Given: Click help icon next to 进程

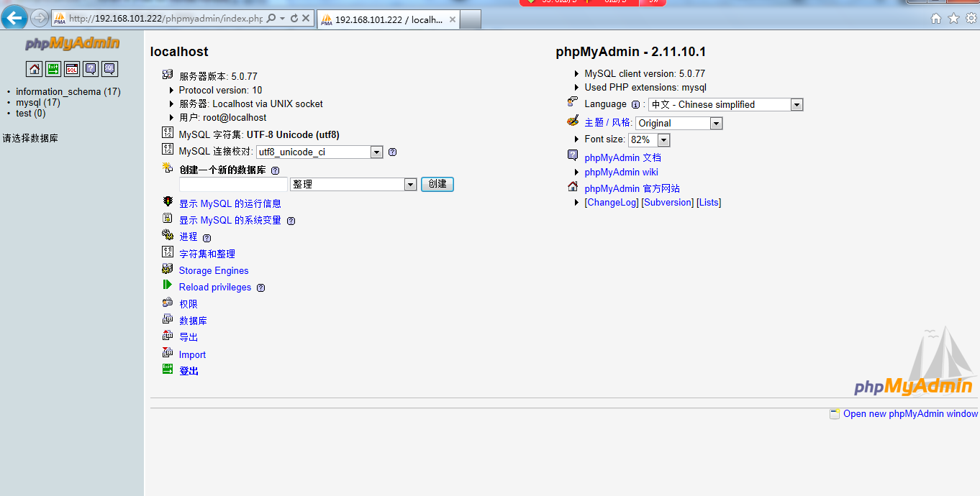Looking at the screenshot, I should pyautogui.click(x=207, y=238).
